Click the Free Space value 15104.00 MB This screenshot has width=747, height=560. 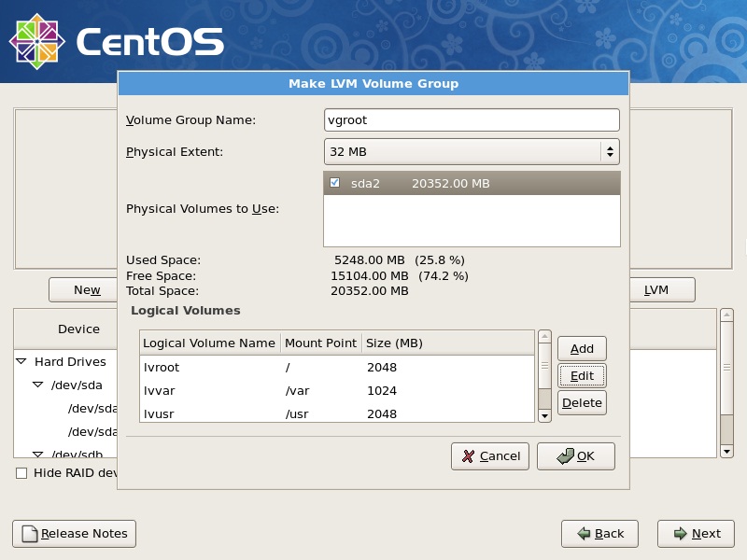pyautogui.click(x=369, y=275)
